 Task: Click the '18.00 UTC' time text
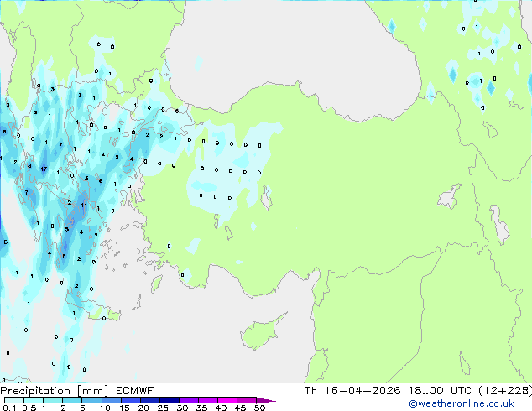tap(440, 391)
